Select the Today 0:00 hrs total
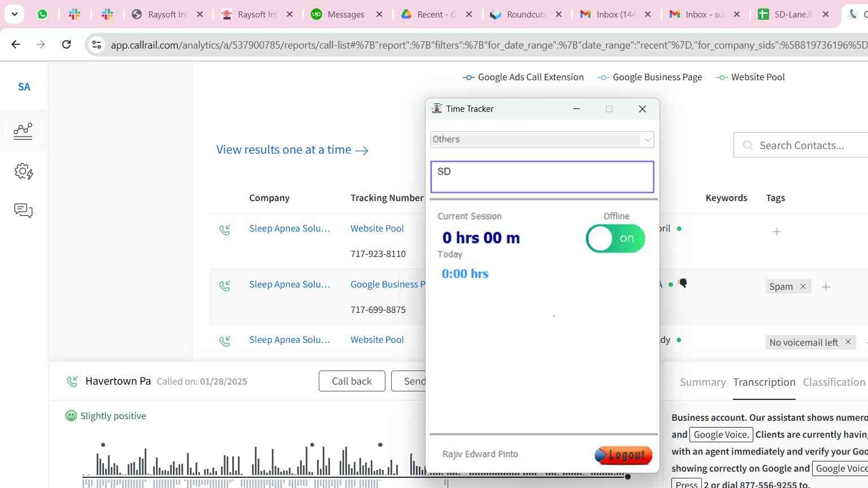This screenshot has width=868, height=488. [x=465, y=274]
